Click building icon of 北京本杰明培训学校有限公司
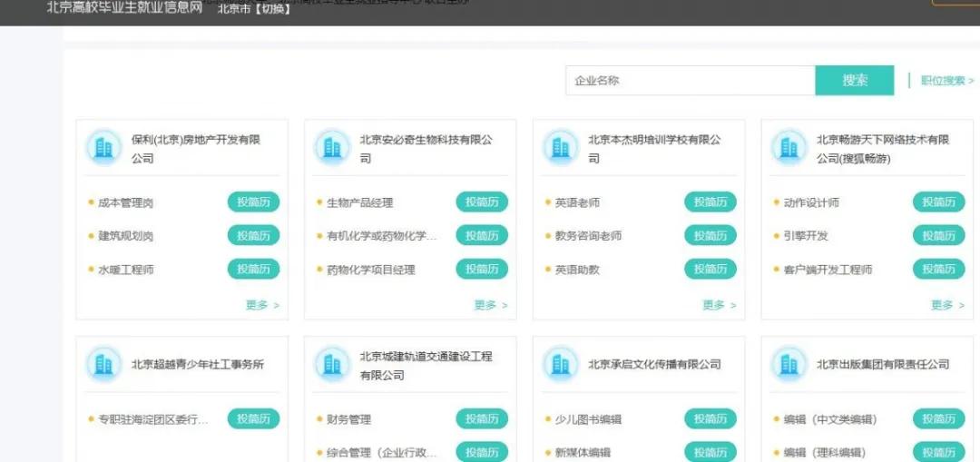The height and width of the screenshot is (462, 980). click(x=561, y=148)
